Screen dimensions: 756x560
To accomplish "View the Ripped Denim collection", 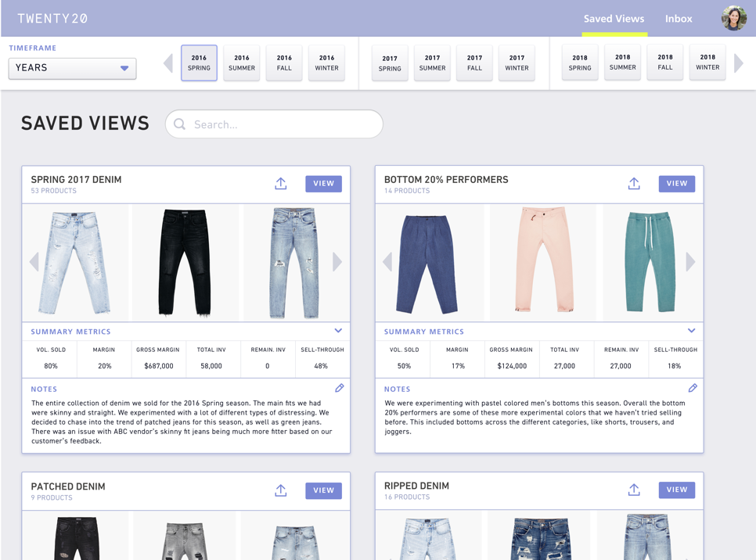I will coord(677,490).
